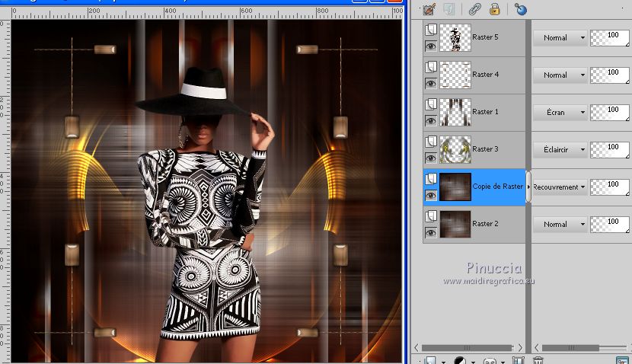Click the opacity slider of Raster 2

click(x=609, y=224)
